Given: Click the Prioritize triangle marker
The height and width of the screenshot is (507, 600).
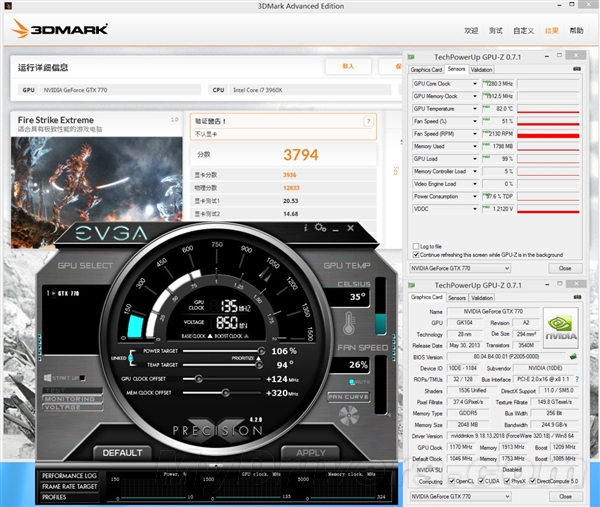Looking at the screenshot, I should pos(259,359).
